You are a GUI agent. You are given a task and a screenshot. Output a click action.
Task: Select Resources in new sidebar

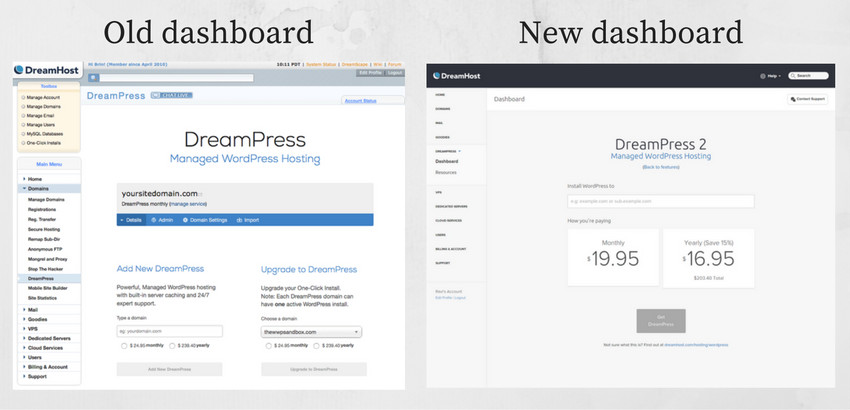coord(446,172)
